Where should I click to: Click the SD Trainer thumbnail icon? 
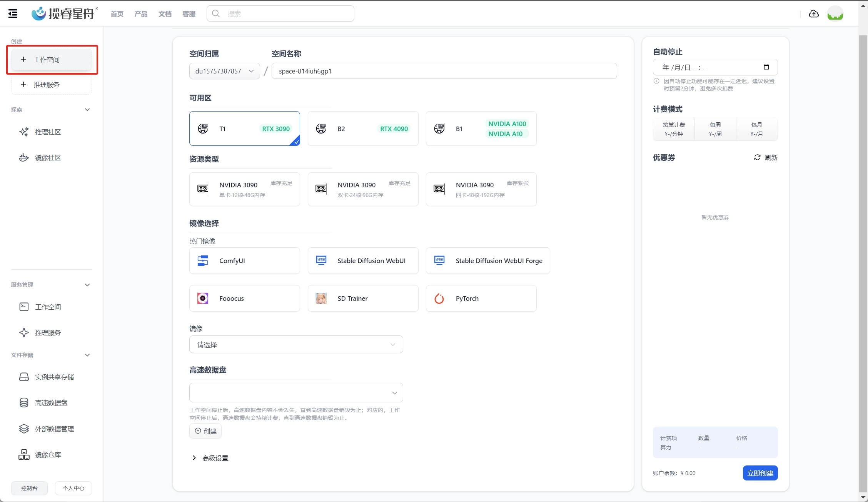click(321, 299)
